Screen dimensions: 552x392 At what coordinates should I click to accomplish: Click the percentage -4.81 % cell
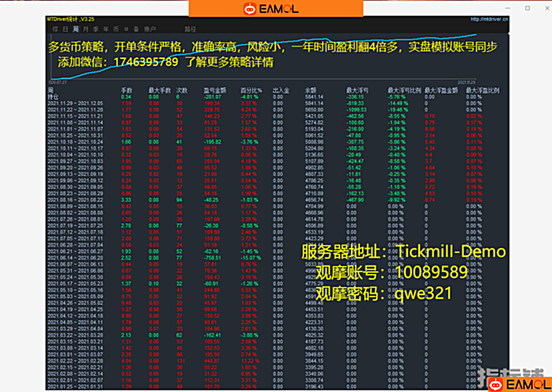tap(250, 97)
